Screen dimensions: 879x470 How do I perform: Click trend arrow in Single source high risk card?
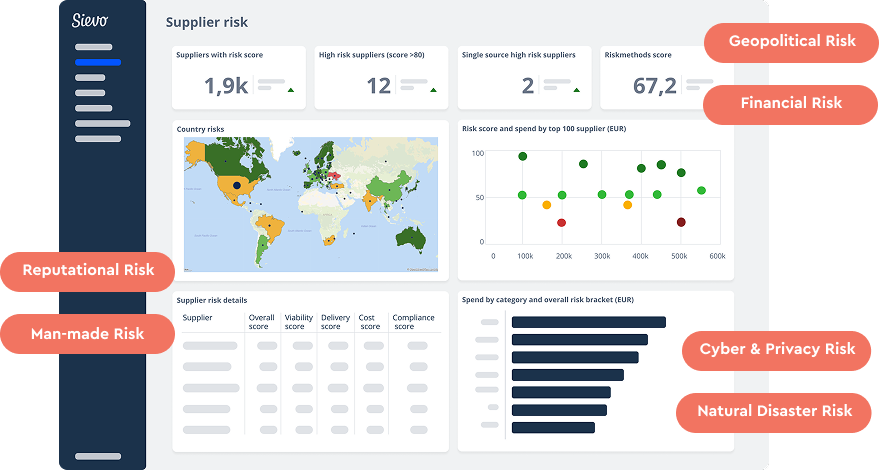(x=577, y=90)
